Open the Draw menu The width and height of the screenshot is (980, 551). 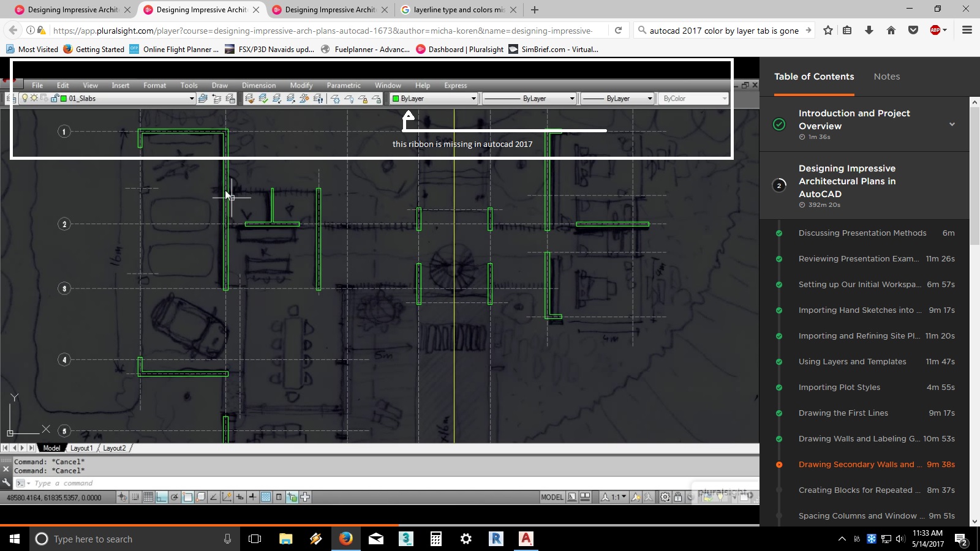pyautogui.click(x=219, y=85)
